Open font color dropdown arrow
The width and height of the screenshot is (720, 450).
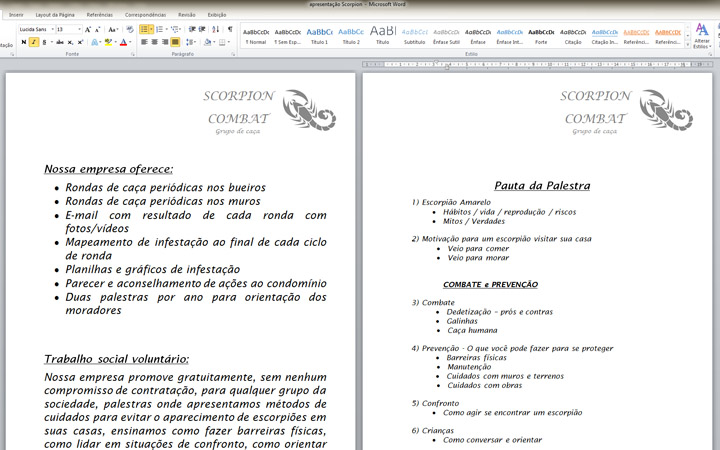click(x=130, y=42)
